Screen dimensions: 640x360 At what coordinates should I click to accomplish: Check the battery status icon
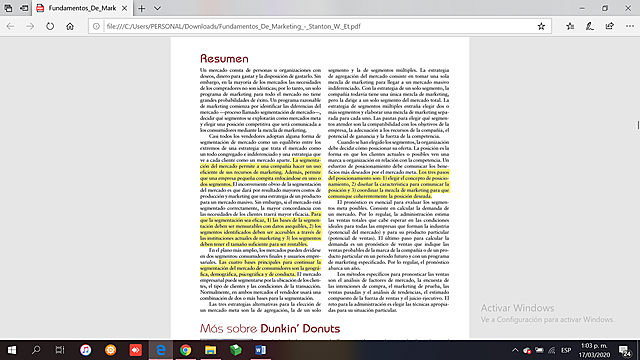[x=539, y=350]
